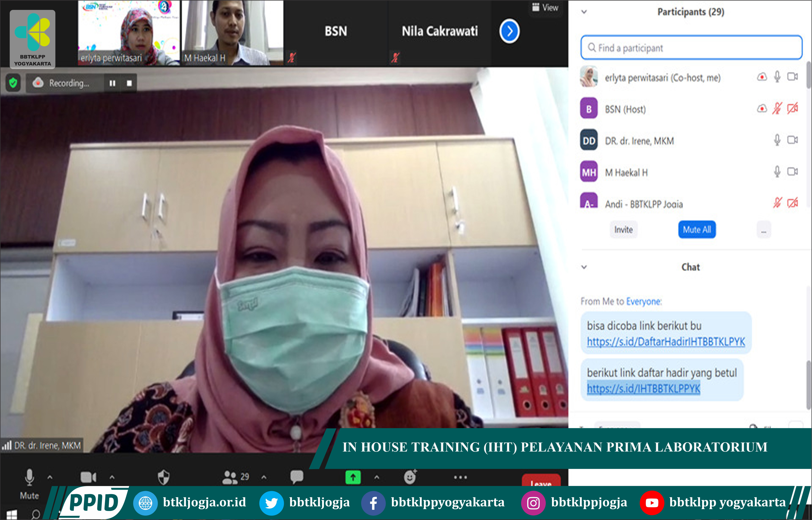Show next participants with blue arrow
Viewport: 812px width, 520px height.
click(x=509, y=31)
